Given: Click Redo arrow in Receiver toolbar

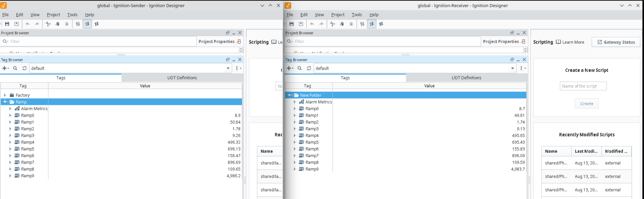Looking at the screenshot, I should (321, 24).
